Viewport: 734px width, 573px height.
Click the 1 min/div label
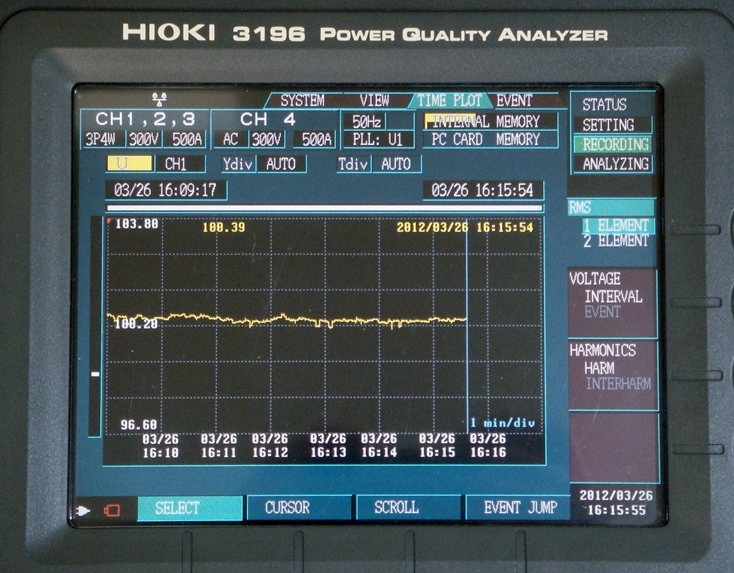coord(502,423)
